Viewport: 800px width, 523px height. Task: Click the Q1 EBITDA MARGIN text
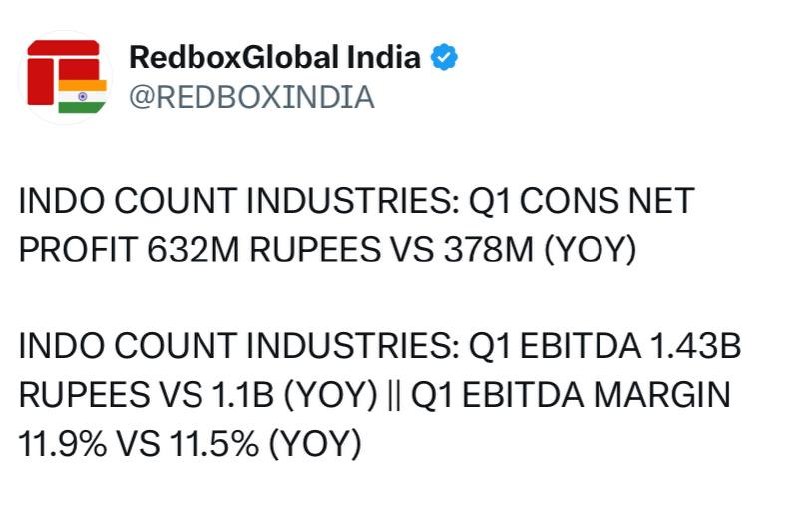coord(570,394)
